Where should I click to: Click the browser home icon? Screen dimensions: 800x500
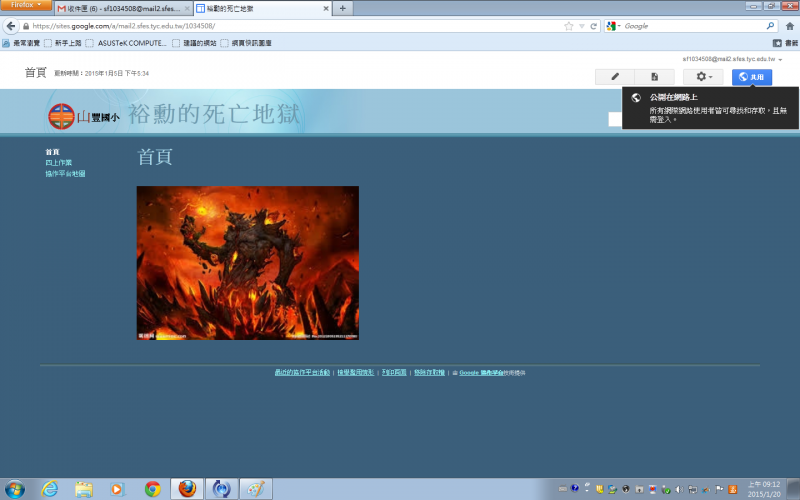[x=790, y=26]
